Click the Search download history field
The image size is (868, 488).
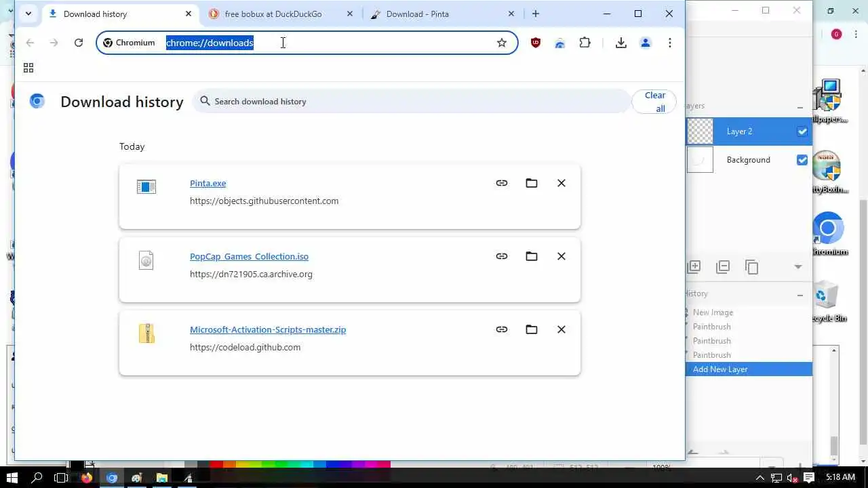pyautogui.click(x=412, y=101)
